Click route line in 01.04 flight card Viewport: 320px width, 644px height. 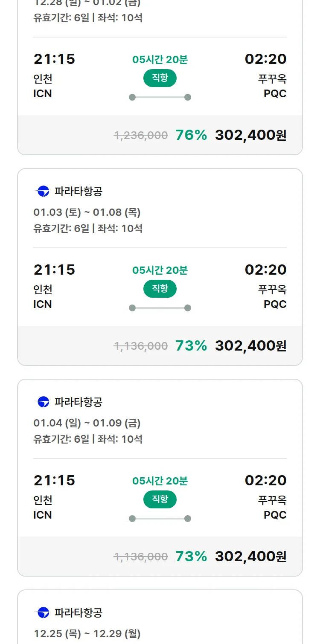(160, 519)
